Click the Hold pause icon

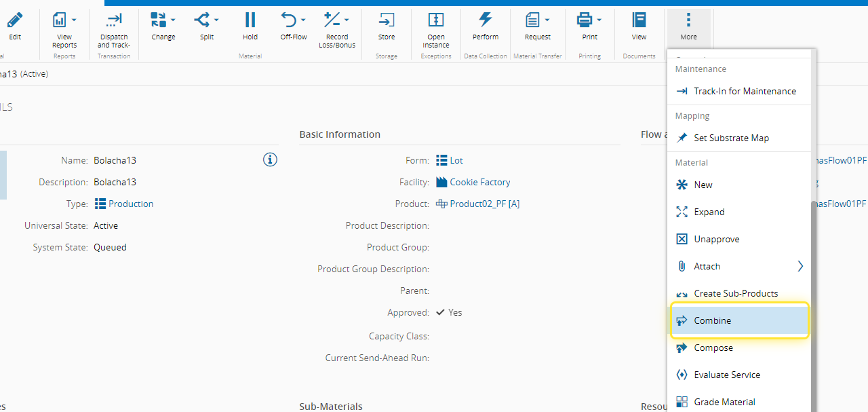[x=250, y=20]
